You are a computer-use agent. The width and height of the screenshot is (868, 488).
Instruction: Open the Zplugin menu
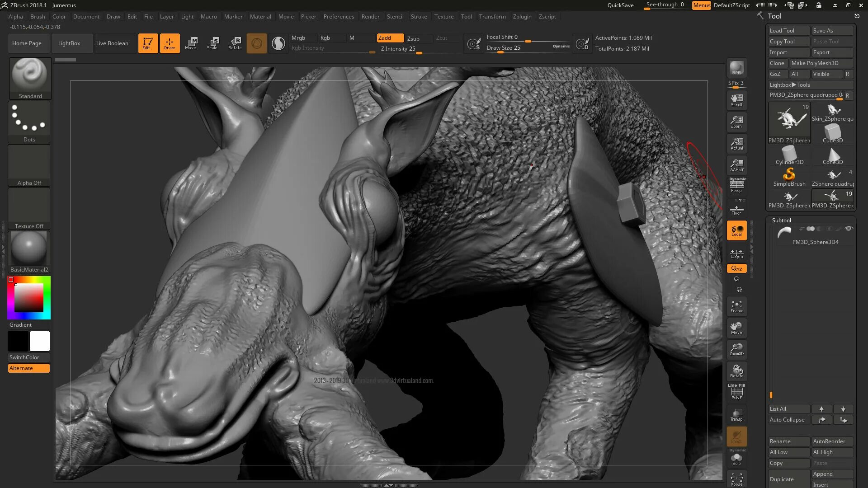point(522,17)
